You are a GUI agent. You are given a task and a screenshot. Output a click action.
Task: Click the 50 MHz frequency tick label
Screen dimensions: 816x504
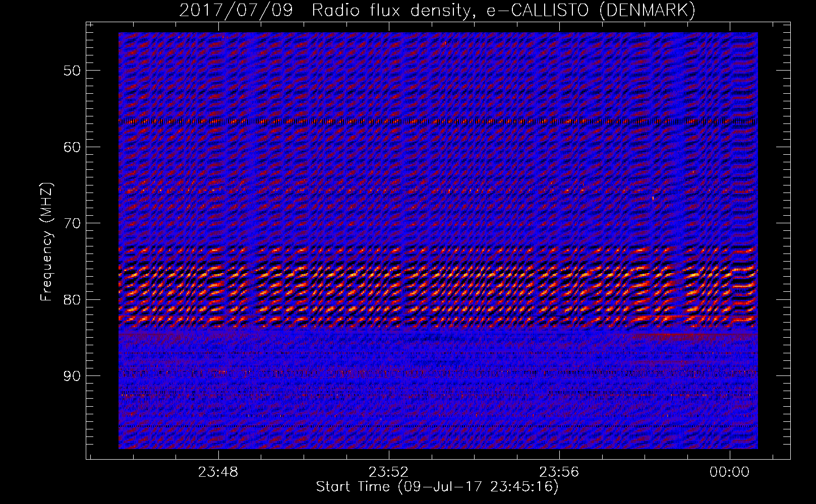pyautogui.click(x=72, y=71)
